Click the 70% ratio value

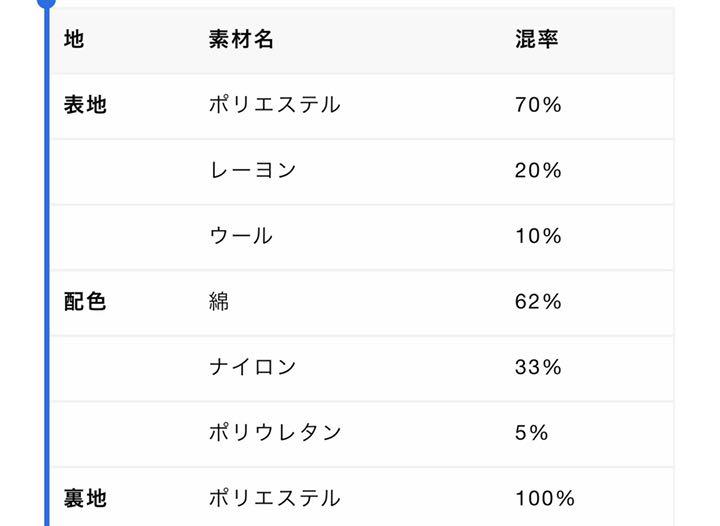click(x=538, y=105)
